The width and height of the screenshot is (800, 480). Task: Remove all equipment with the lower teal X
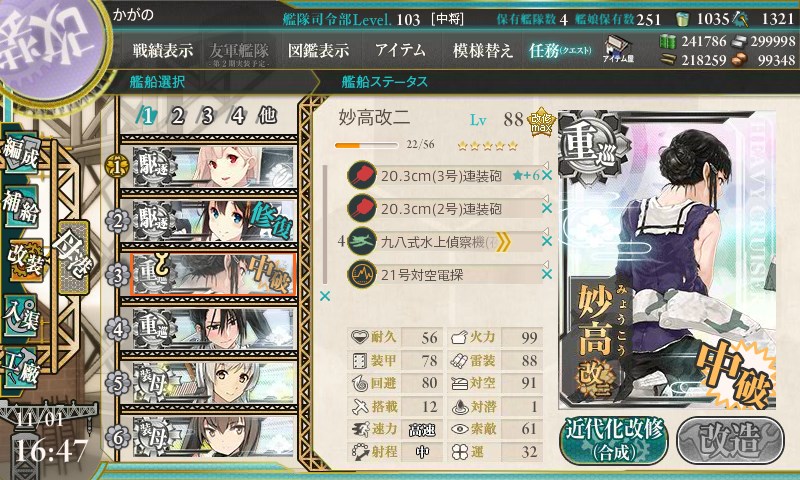pyautogui.click(x=324, y=296)
